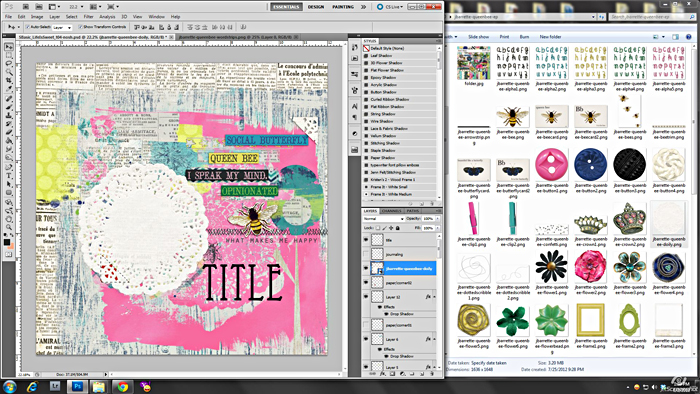Select the Lasso tool

click(8, 64)
